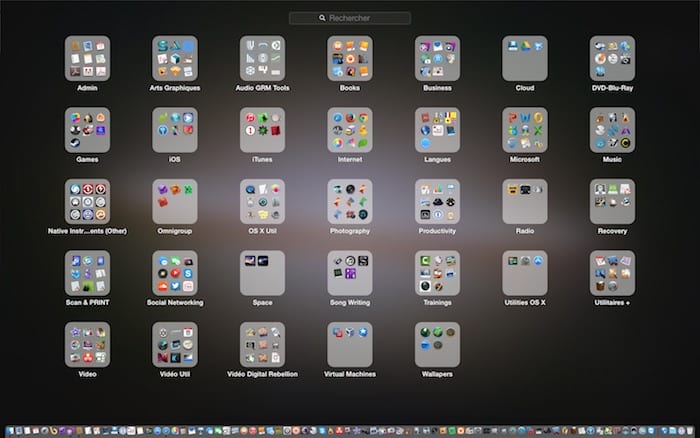Open the Photography folder
This screenshot has width=700, height=438.
pyautogui.click(x=350, y=202)
